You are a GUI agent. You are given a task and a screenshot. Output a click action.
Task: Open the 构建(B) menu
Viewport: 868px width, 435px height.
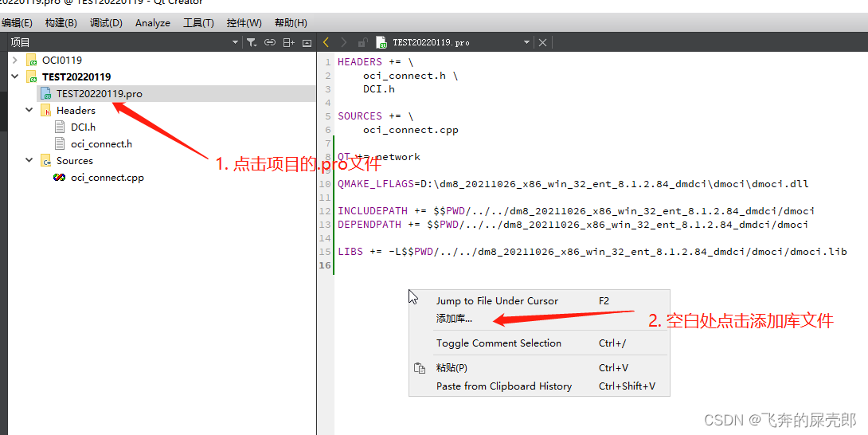[61, 23]
